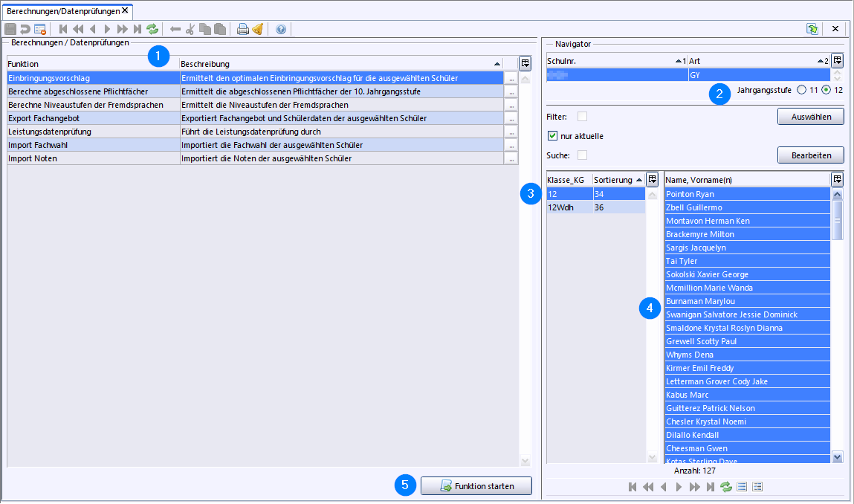854x504 pixels.
Task: Open ellipsis button for Import Noten row
Action: point(511,158)
